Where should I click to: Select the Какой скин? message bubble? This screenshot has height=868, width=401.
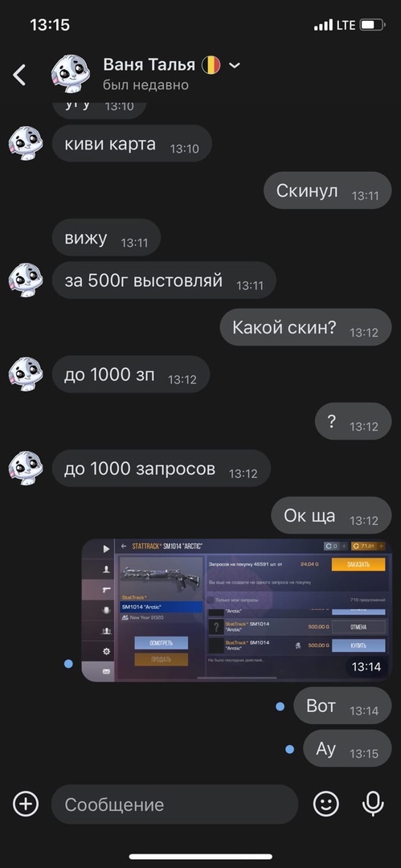click(305, 327)
